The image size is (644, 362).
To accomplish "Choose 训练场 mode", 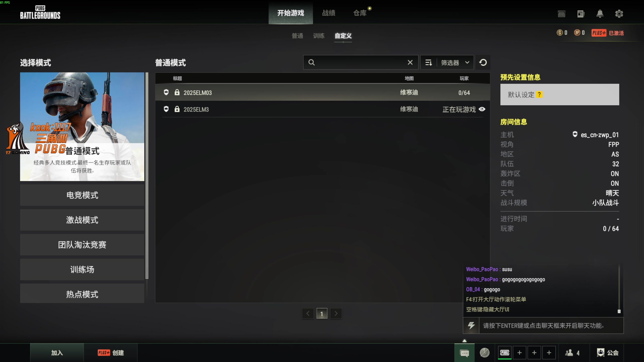I will (82, 269).
